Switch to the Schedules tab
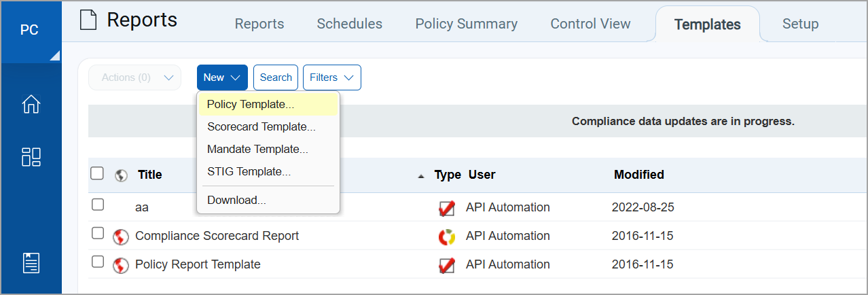This screenshot has height=295, width=868. [350, 24]
